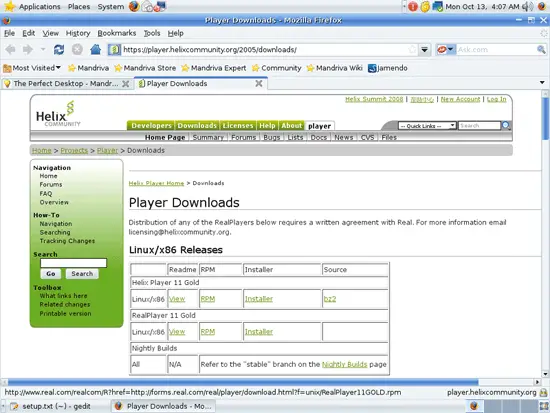This screenshot has height=413, width=550.
Task: Open the volume control in system tray
Action: point(527,6)
